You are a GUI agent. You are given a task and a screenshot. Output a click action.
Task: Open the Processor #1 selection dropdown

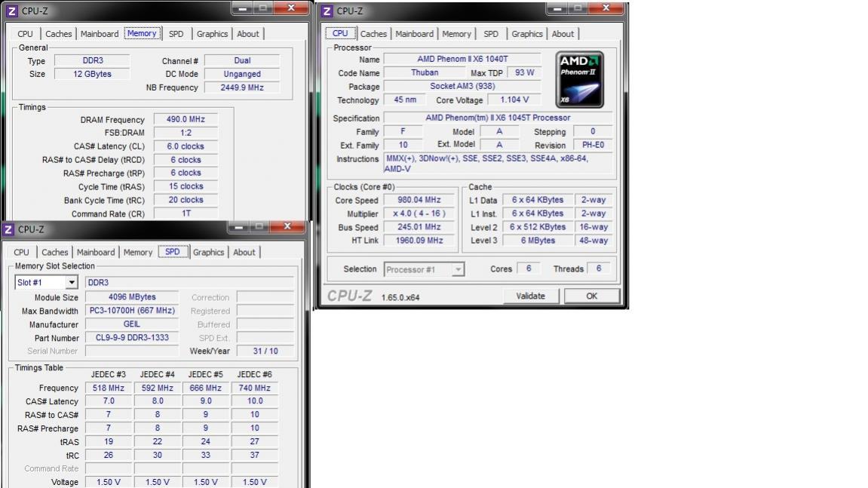coord(458,270)
